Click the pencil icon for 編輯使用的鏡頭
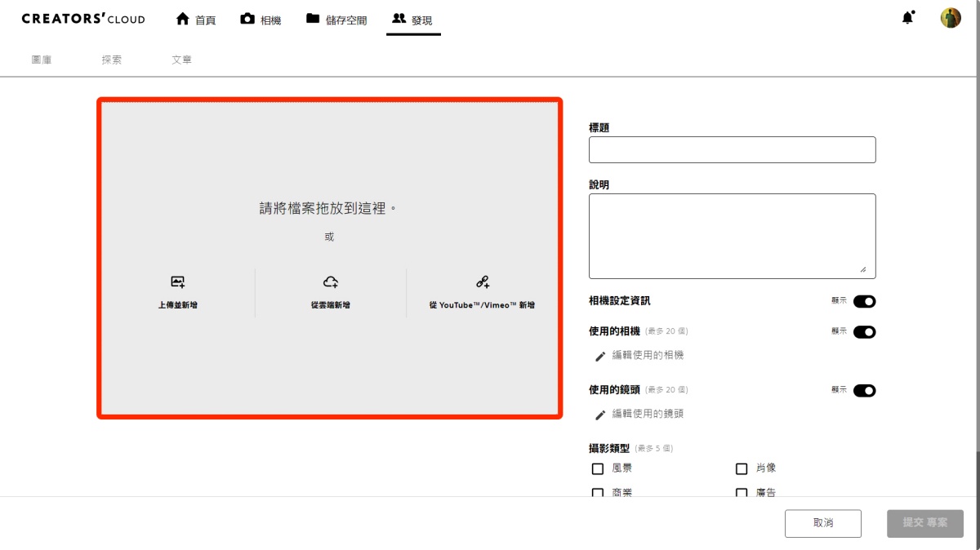The image size is (980, 550). point(601,414)
